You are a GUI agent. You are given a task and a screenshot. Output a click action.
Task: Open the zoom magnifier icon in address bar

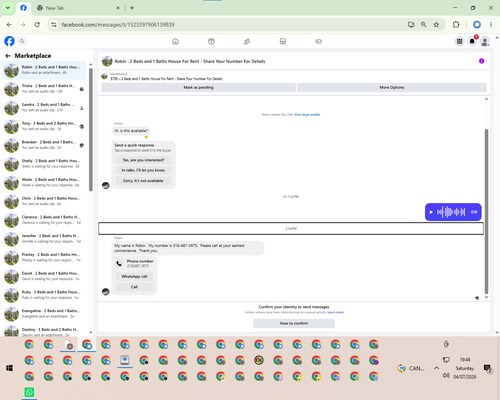(x=424, y=25)
